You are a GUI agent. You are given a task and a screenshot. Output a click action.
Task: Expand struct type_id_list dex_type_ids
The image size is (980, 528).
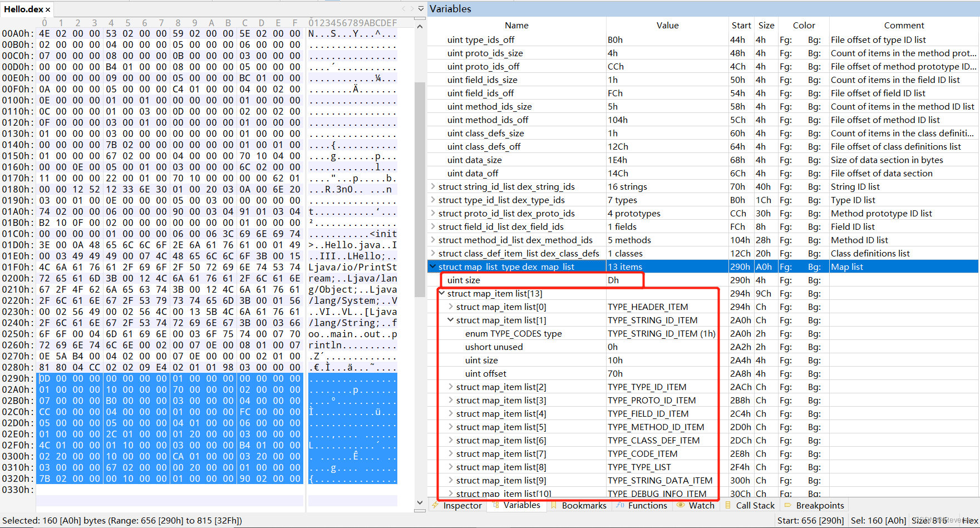(433, 200)
